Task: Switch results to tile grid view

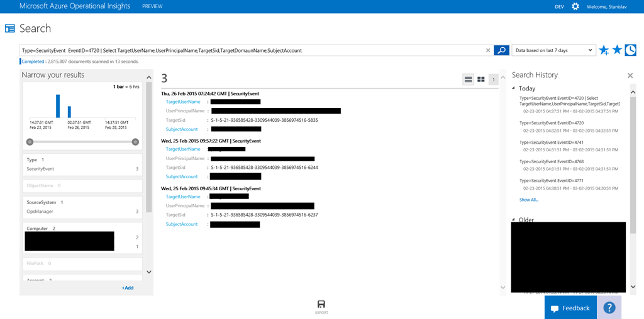Action: (480, 79)
